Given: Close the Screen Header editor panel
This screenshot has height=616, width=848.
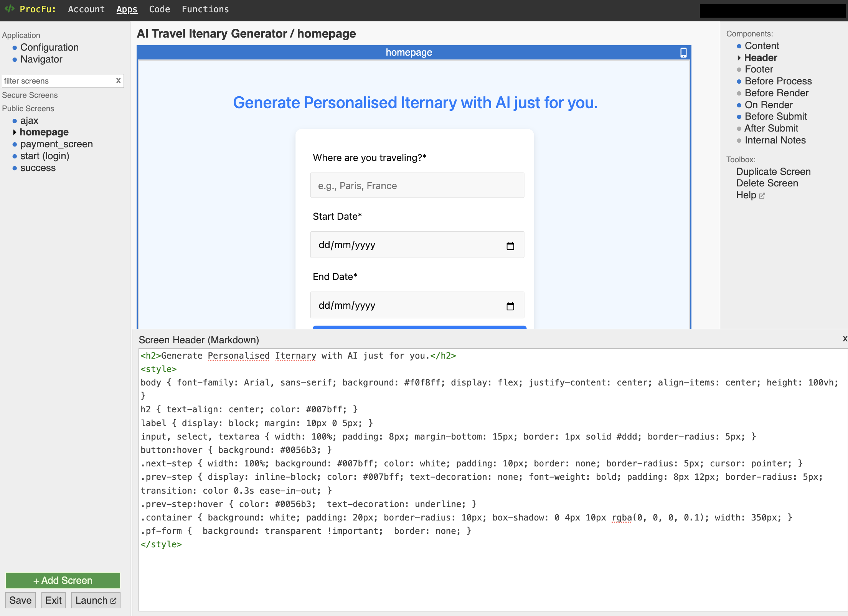Looking at the screenshot, I should pyautogui.click(x=845, y=339).
